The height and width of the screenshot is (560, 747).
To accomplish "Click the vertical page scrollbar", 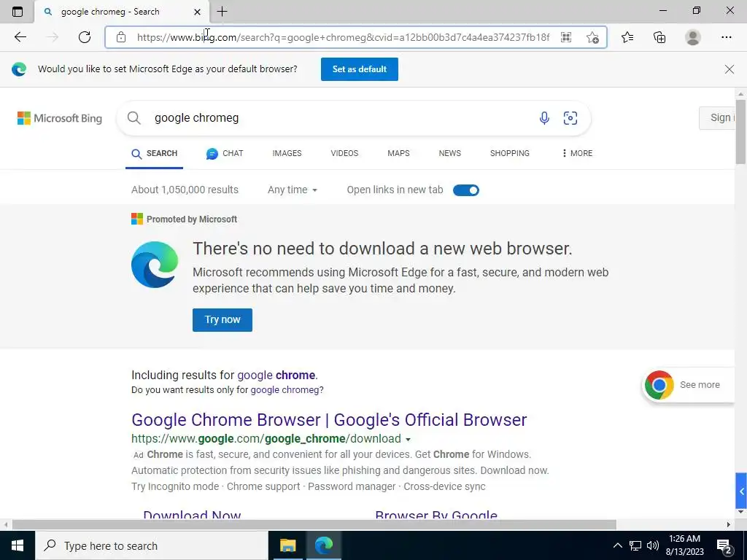I will coord(740,131).
